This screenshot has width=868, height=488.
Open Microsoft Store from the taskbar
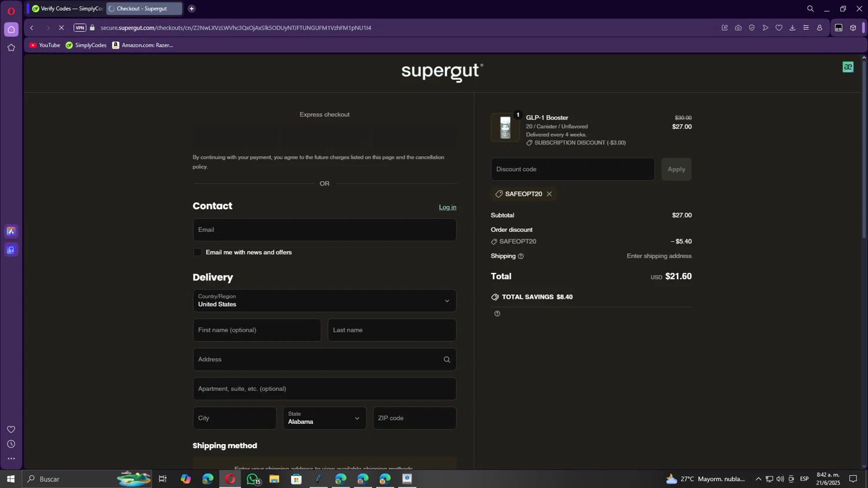(296, 479)
